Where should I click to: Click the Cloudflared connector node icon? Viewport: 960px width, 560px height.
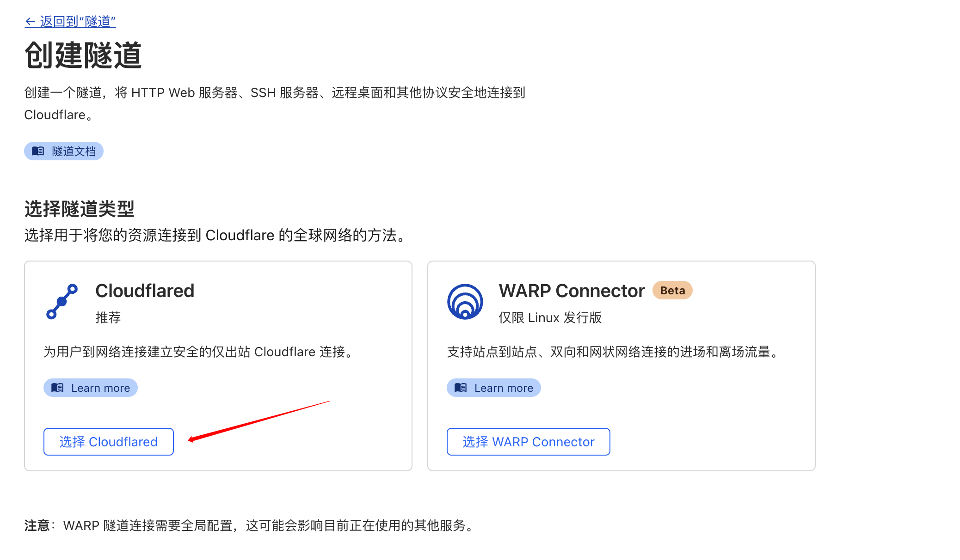[x=62, y=301]
